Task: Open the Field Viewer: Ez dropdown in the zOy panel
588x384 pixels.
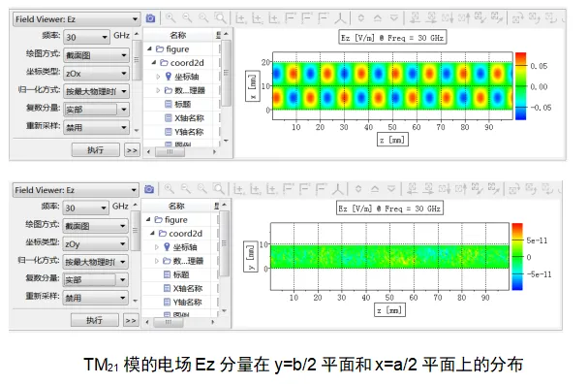Action: click(x=76, y=189)
